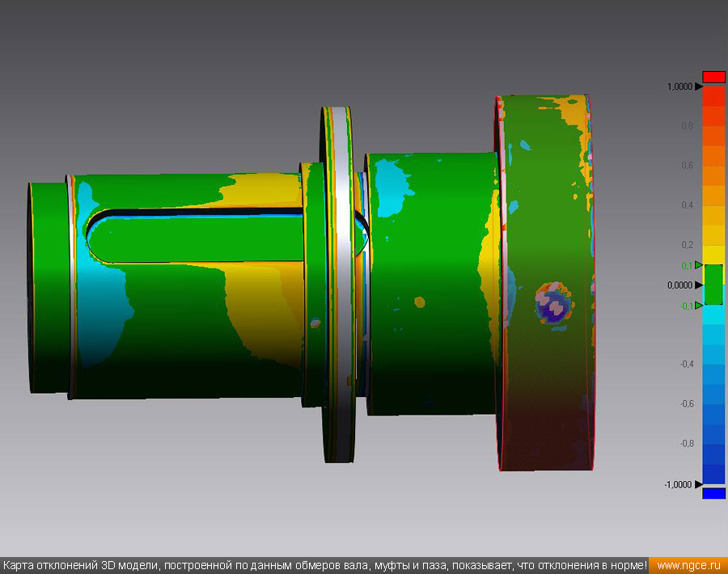The image size is (728, 574).
Task: Click the red over-range swatch above the color scale
Action: click(x=713, y=77)
